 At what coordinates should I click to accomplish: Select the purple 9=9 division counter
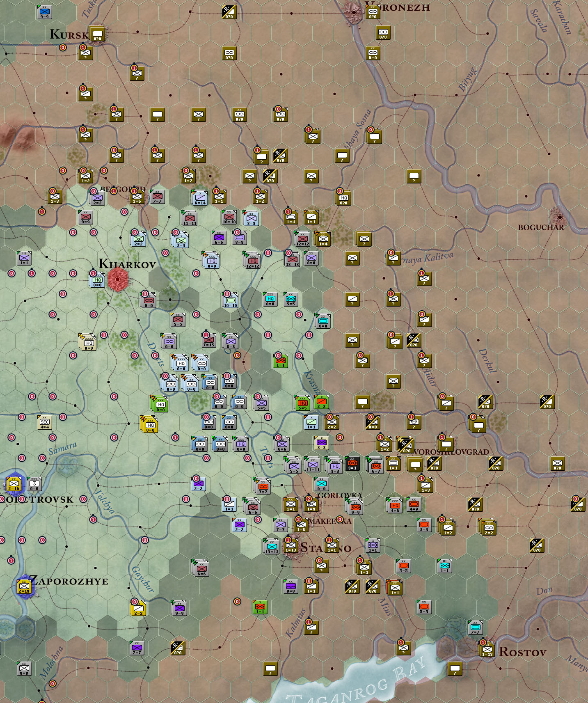click(x=179, y=608)
